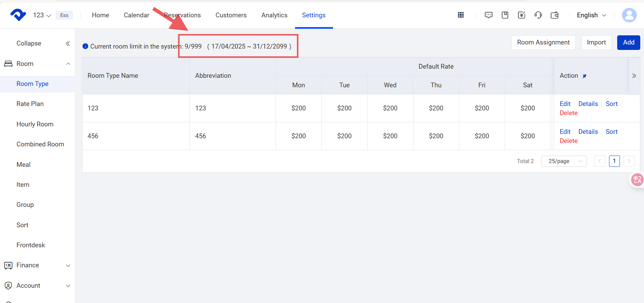Image resolution: width=644 pixels, height=303 pixels.
Task: Open the messages chat icon
Action: [489, 15]
